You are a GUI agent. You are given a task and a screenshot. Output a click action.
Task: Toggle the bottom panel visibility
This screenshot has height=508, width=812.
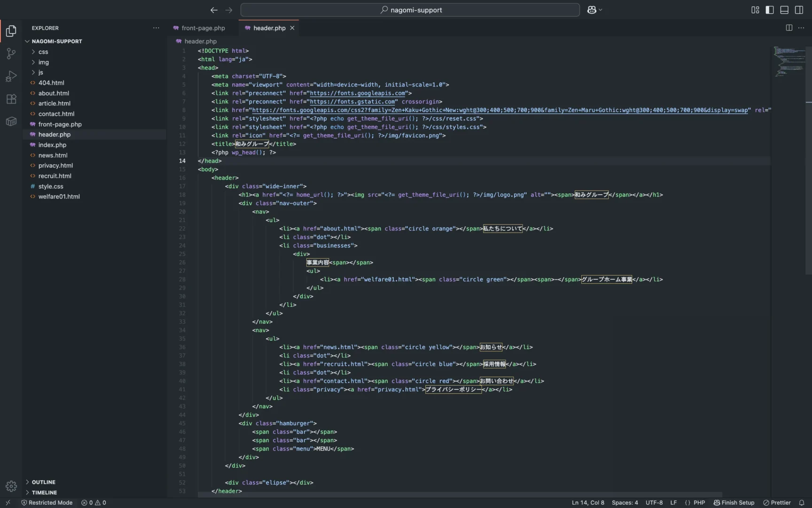[x=784, y=10]
